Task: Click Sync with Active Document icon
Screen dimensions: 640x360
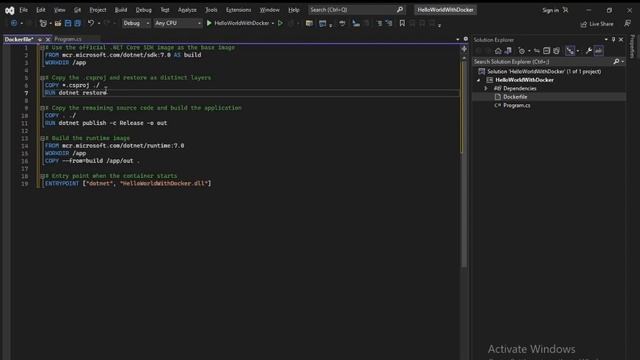Action: pyautogui.click(x=537, y=51)
